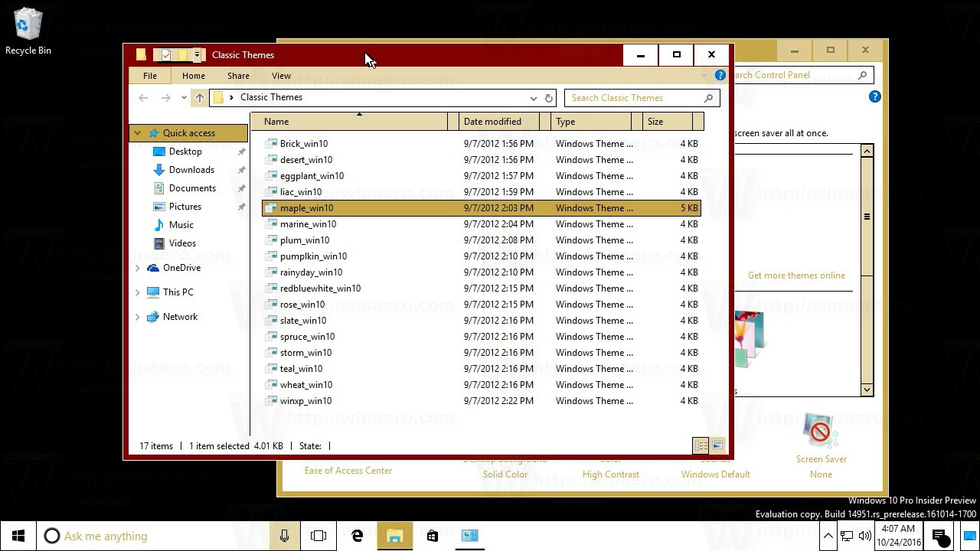The height and width of the screenshot is (551, 980).
Task: Click the taskbar clock showing 4:07 AM
Action: (898, 536)
